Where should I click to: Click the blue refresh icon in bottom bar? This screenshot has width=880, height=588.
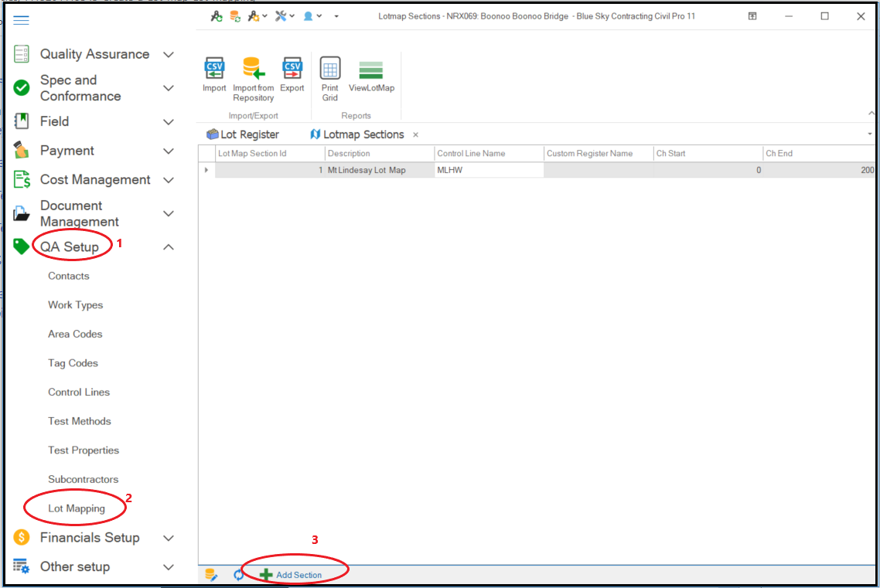(238, 575)
